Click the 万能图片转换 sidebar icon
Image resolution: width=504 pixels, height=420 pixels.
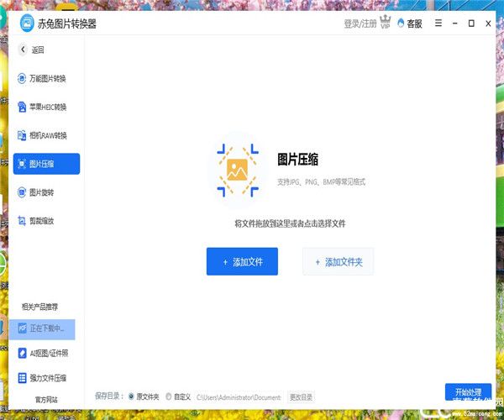pyautogui.click(x=23, y=78)
